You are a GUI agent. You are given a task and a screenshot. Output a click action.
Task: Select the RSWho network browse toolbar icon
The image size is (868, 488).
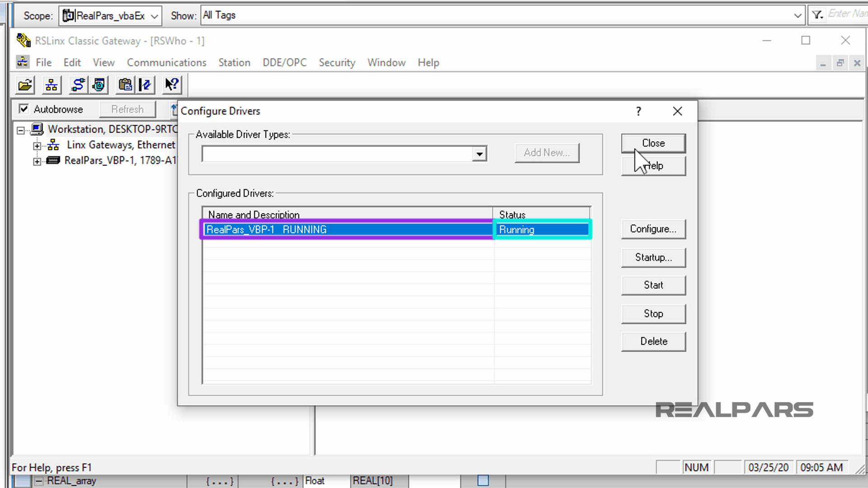click(x=51, y=84)
